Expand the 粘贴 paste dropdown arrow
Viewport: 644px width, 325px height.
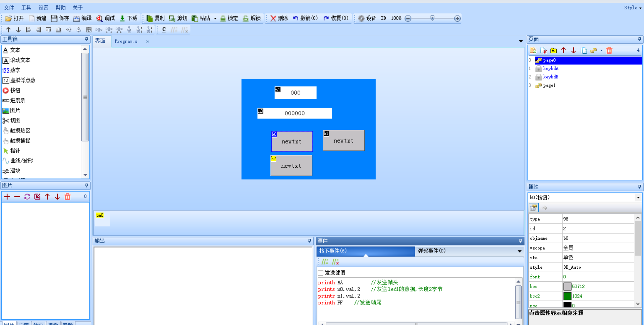click(215, 18)
